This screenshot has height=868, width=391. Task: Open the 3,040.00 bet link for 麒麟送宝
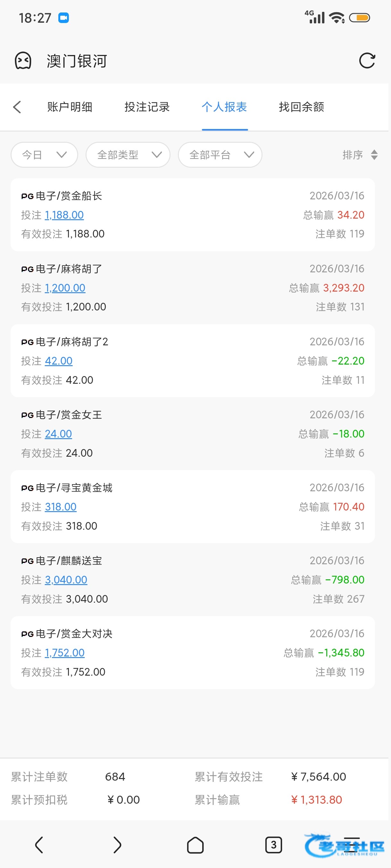(66, 580)
